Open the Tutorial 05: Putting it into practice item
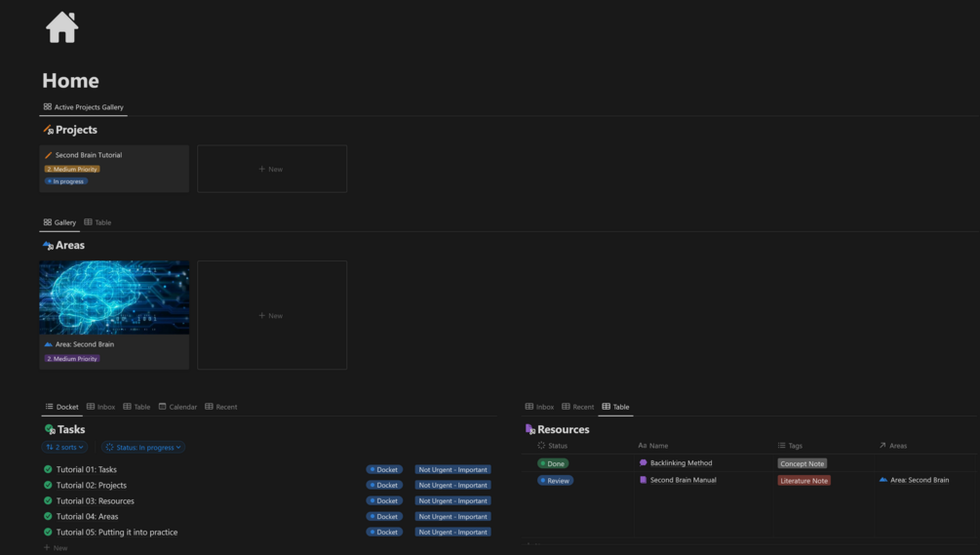980x555 pixels. pos(117,533)
